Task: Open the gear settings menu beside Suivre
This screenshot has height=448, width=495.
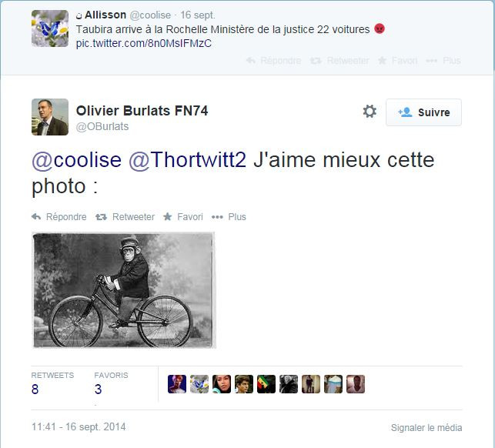Action: pos(370,112)
